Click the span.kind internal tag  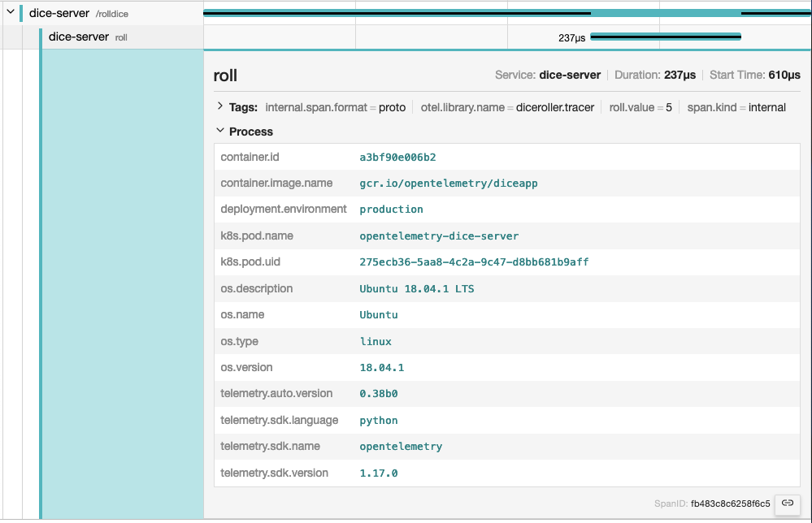(736, 106)
